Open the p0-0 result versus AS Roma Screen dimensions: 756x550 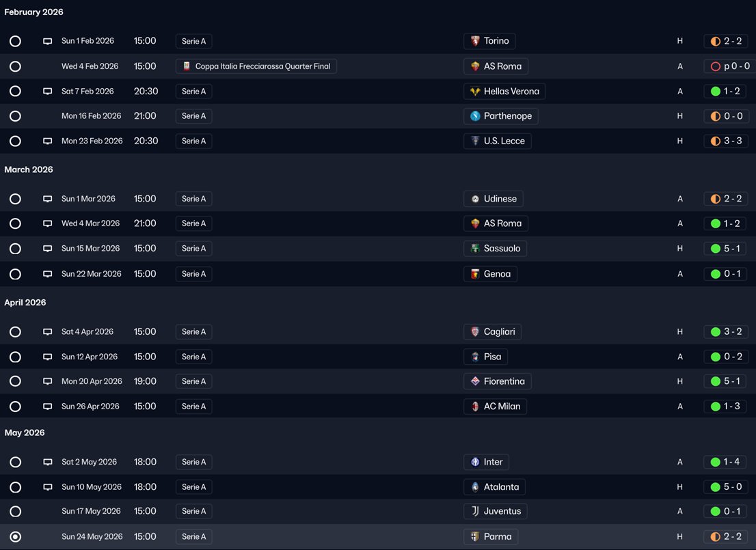coord(730,66)
